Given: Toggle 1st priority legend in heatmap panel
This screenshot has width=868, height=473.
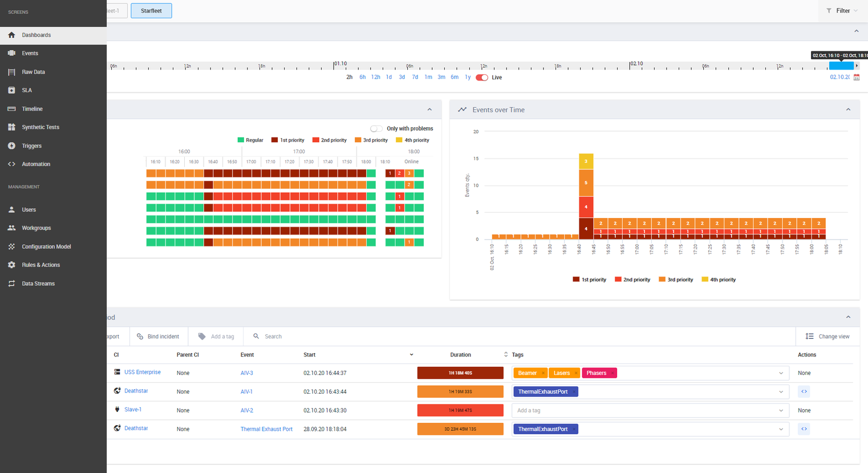Looking at the screenshot, I should pyautogui.click(x=288, y=140).
